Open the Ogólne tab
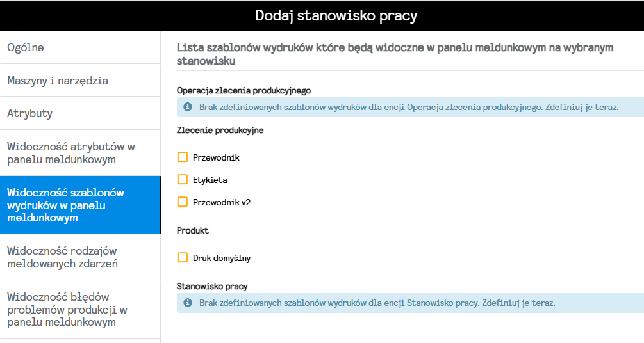The height and width of the screenshot is (343, 644). click(80, 47)
